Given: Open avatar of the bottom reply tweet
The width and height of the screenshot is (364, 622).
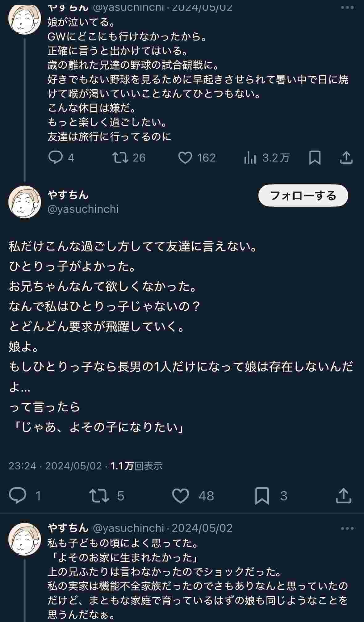Looking at the screenshot, I should coord(25,539).
